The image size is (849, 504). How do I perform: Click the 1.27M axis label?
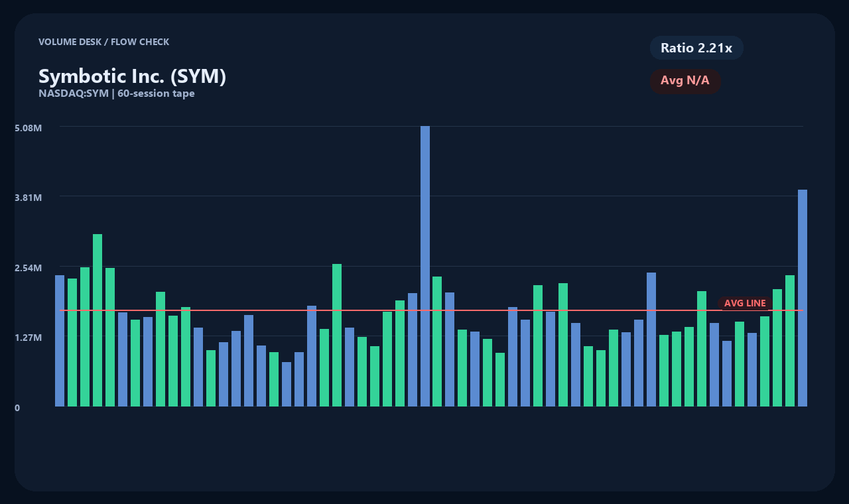pyautogui.click(x=28, y=338)
